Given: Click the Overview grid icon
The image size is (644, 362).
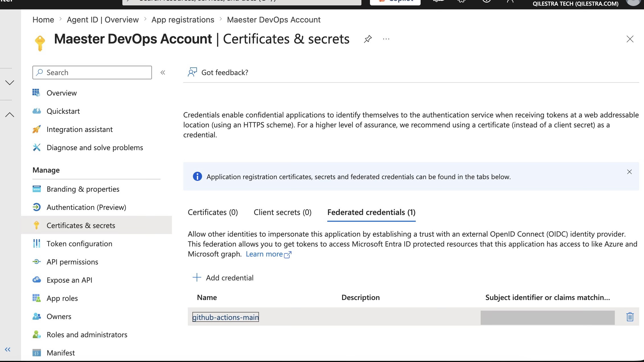Looking at the screenshot, I should pos(36,93).
